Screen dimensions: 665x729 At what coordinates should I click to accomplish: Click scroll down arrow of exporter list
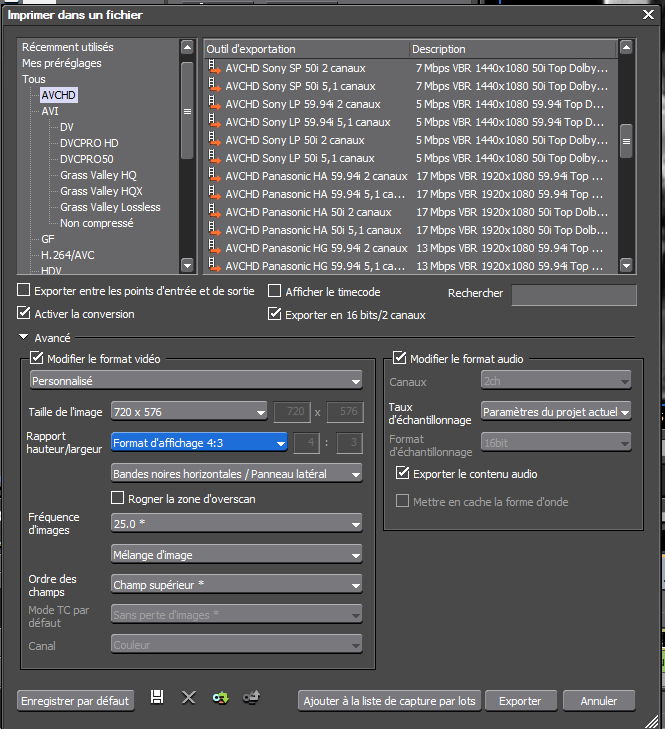(626, 266)
